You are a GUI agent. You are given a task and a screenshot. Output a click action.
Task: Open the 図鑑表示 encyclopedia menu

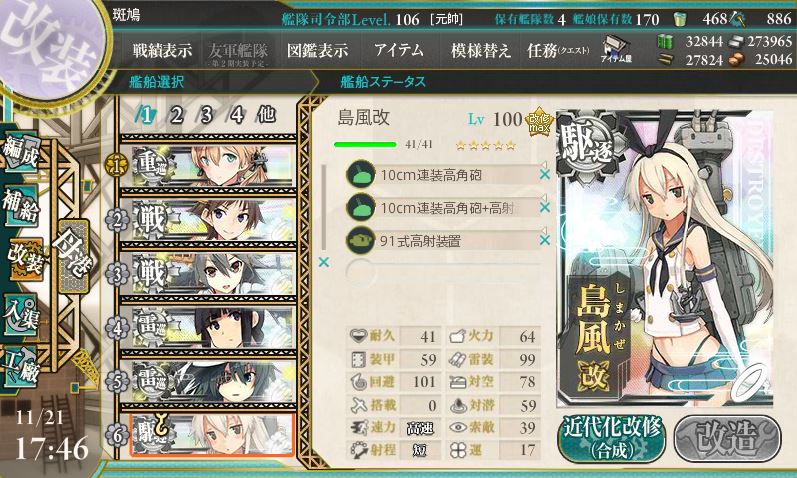click(318, 50)
